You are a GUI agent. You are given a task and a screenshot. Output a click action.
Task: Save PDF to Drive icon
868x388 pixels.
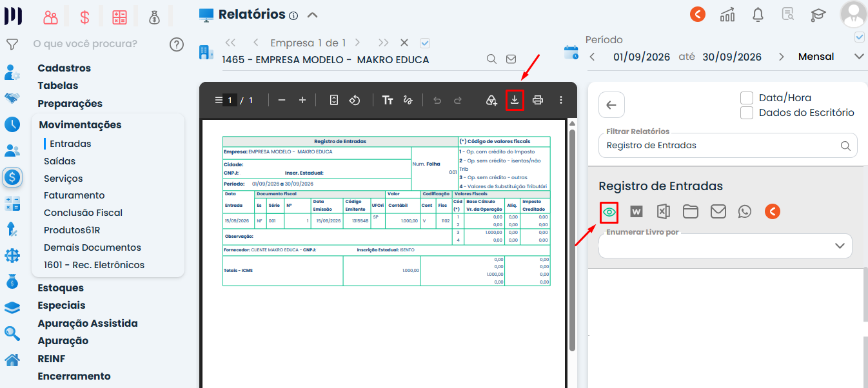click(x=491, y=100)
